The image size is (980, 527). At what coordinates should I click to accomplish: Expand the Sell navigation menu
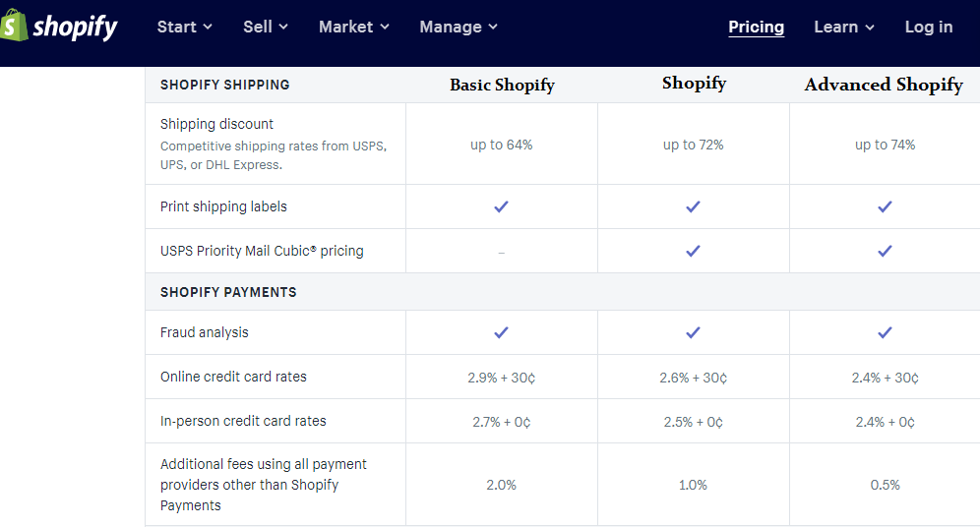pos(265,27)
